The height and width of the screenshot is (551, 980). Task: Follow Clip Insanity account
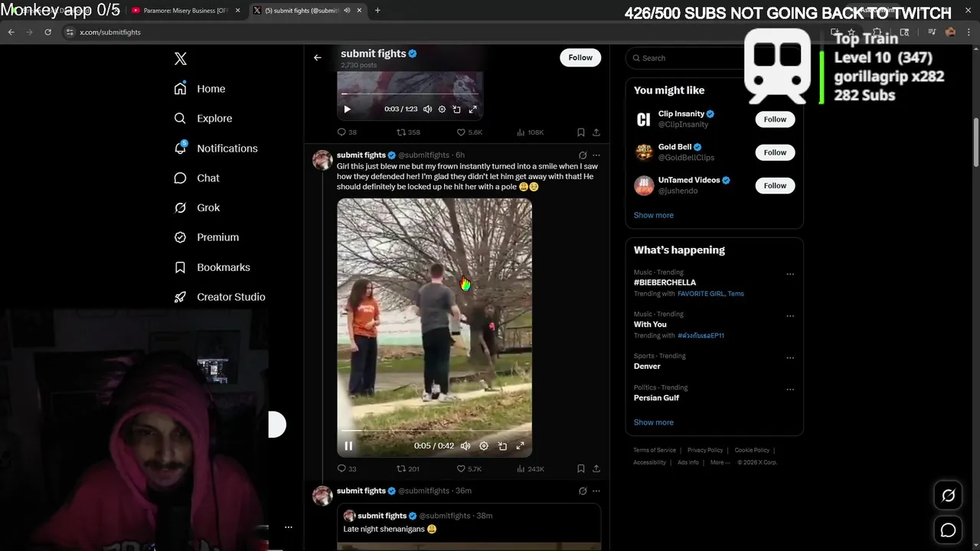coord(775,119)
